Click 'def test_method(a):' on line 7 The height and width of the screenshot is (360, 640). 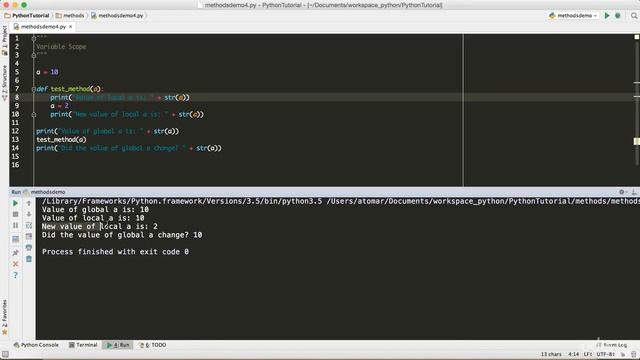pyautogui.click(x=70, y=89)
